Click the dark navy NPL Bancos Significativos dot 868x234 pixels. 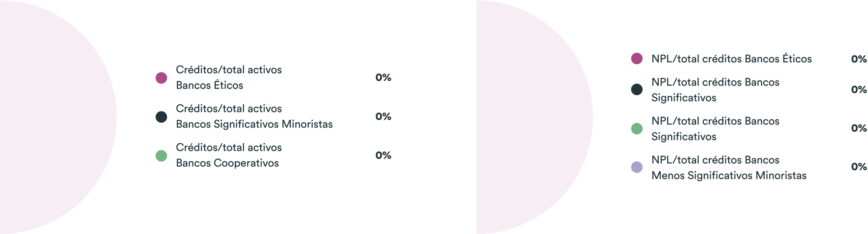(637, 89)
